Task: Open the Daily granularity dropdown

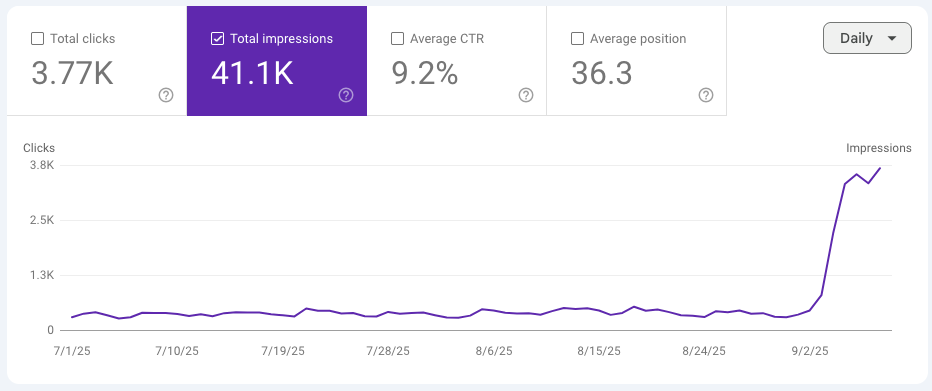Action: tap(867, 38)
